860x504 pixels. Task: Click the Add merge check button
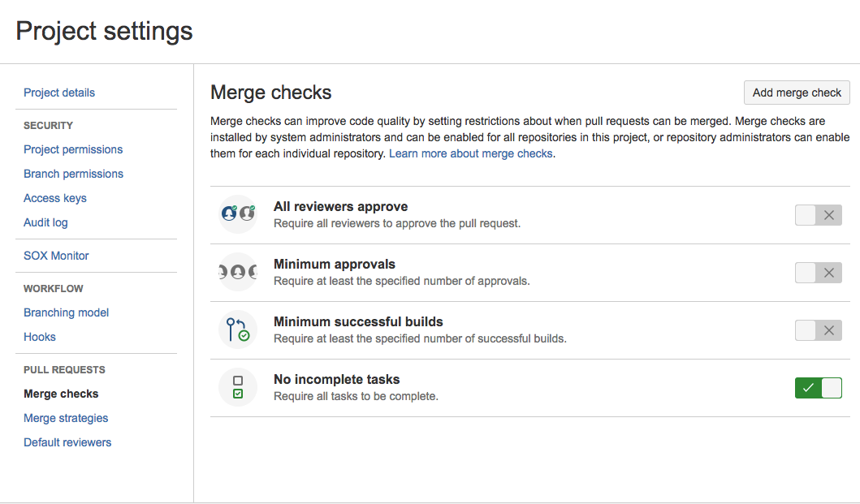tap(797, 93)
